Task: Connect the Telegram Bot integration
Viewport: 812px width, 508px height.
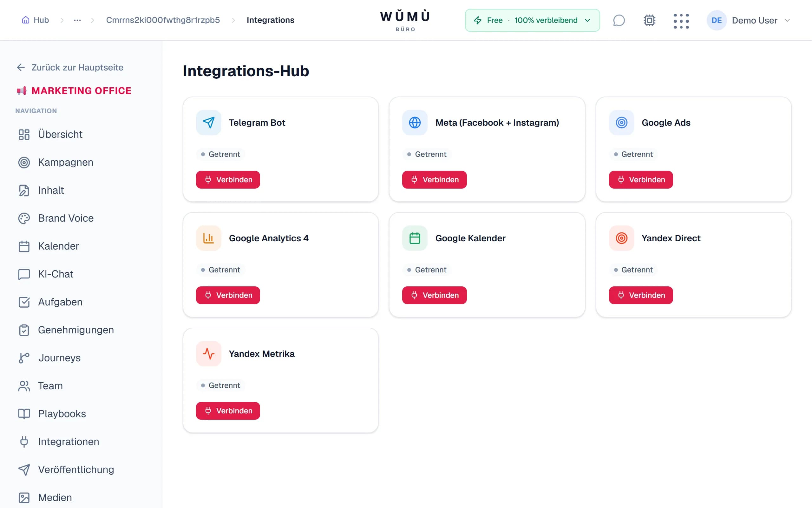Action: click(x=228, y=180)
